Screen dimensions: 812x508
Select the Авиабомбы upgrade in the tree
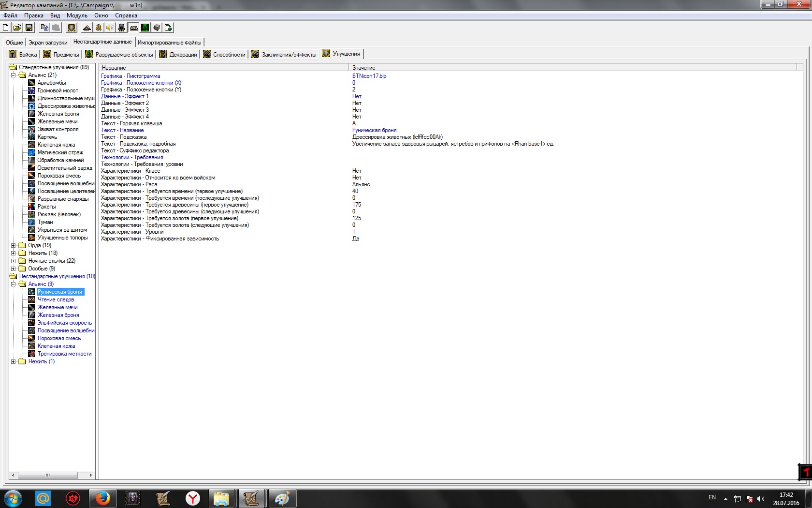pyautogui.click(x=52, y=83)
